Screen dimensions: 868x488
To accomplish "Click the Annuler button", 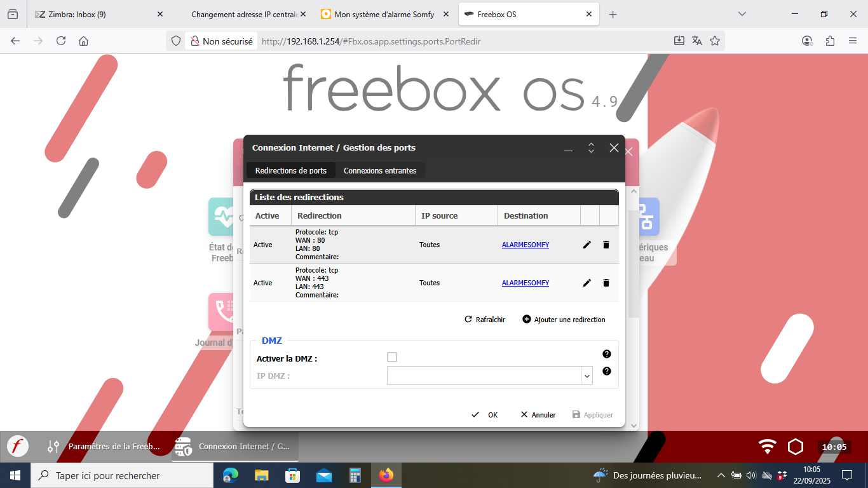I will point(538,415).
